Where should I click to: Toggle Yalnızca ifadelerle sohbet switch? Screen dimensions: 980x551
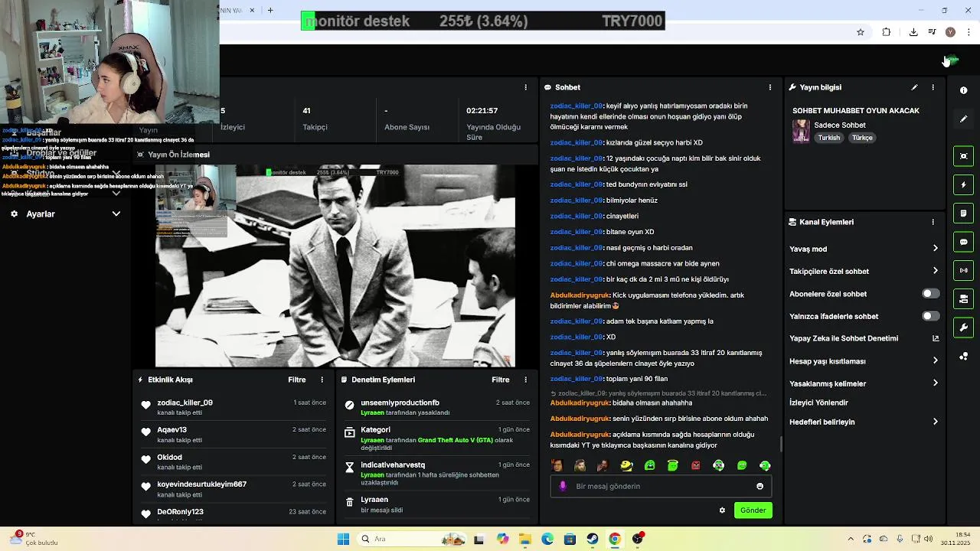coord(930,316)
